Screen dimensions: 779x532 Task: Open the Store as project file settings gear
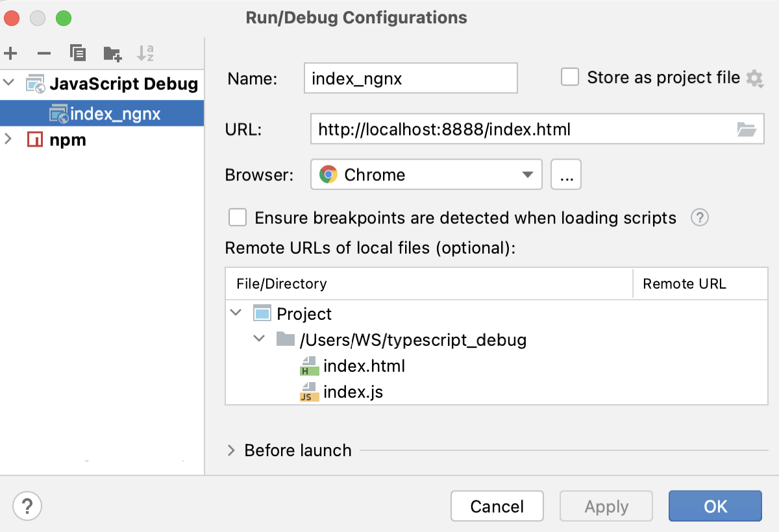click(755, 77)
